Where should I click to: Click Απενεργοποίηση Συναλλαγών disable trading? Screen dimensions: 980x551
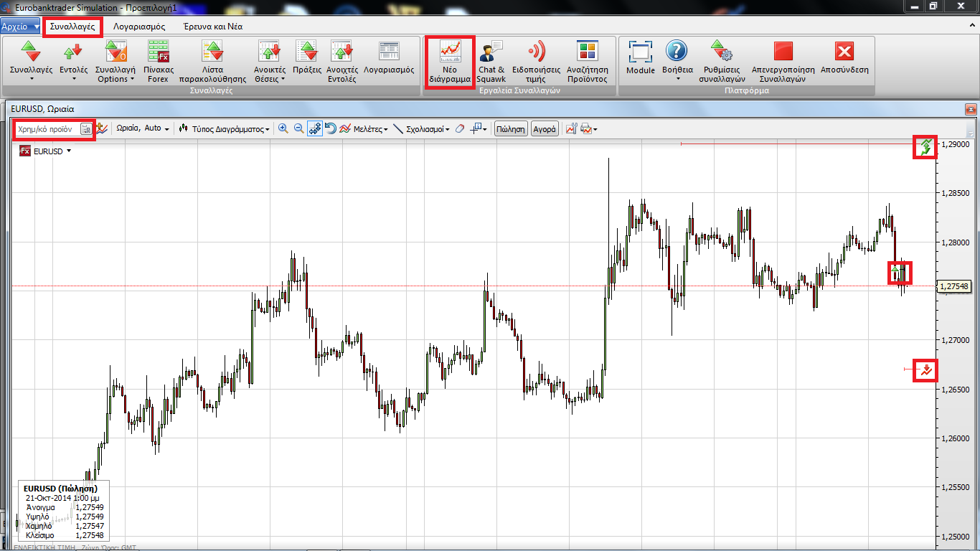click(x=783, y=61)
